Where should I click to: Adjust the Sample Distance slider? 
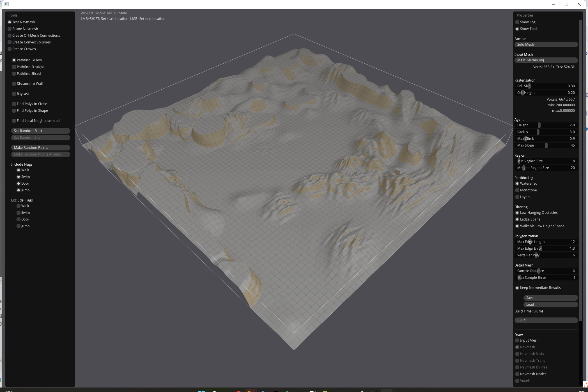point(546,271)
